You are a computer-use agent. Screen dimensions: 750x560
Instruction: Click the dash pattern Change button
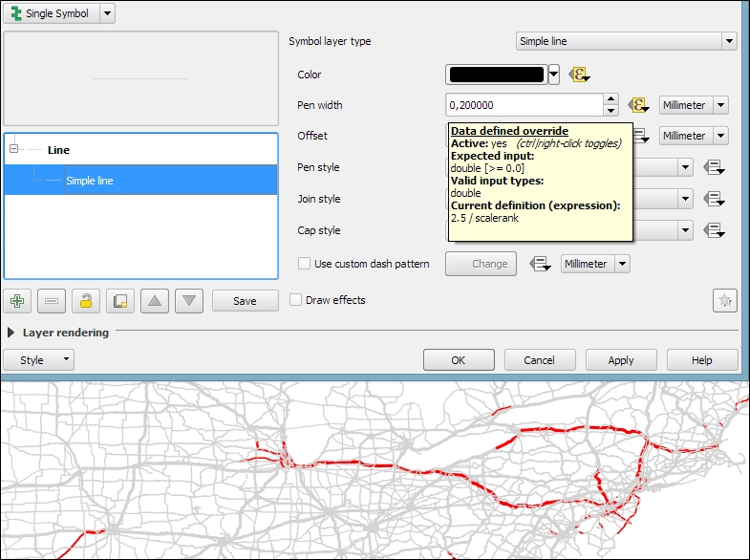(481, 264)
